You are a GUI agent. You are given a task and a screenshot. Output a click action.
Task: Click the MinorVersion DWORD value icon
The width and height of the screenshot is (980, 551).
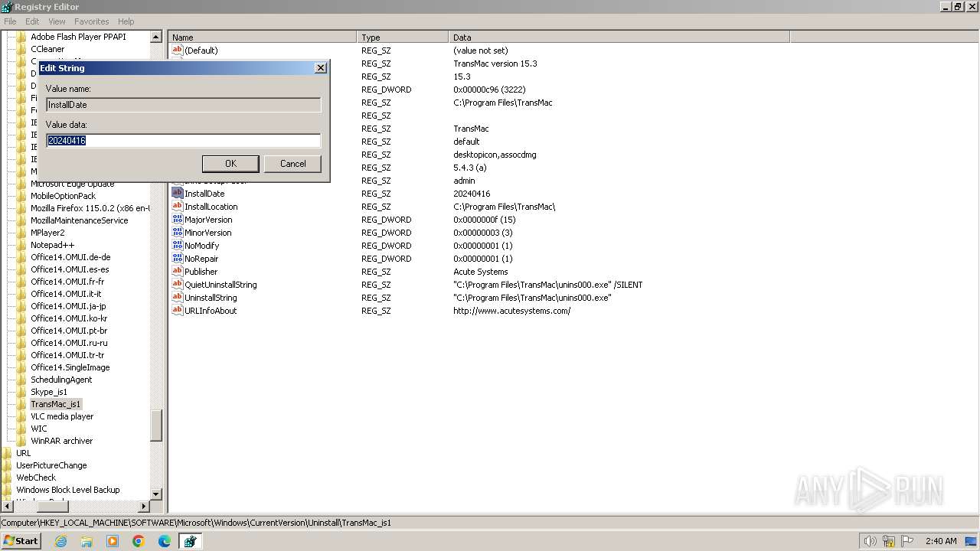[178, 233]
